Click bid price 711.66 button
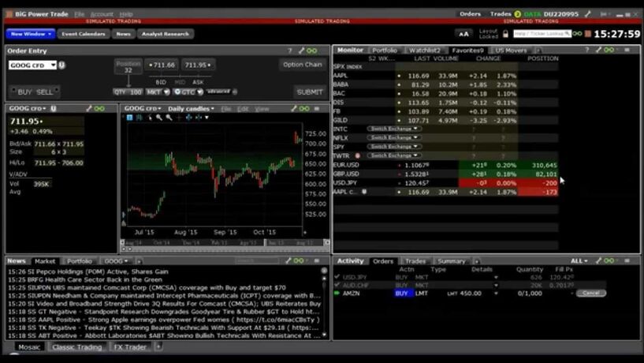 (x=162, y=65)
